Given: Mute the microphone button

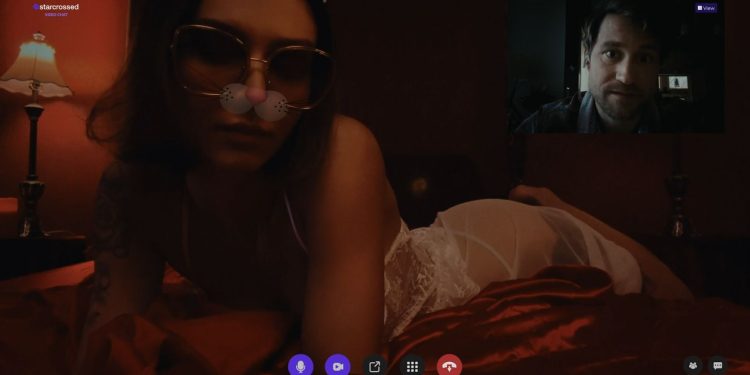Looking at the screenshot, I should [300, 366].
